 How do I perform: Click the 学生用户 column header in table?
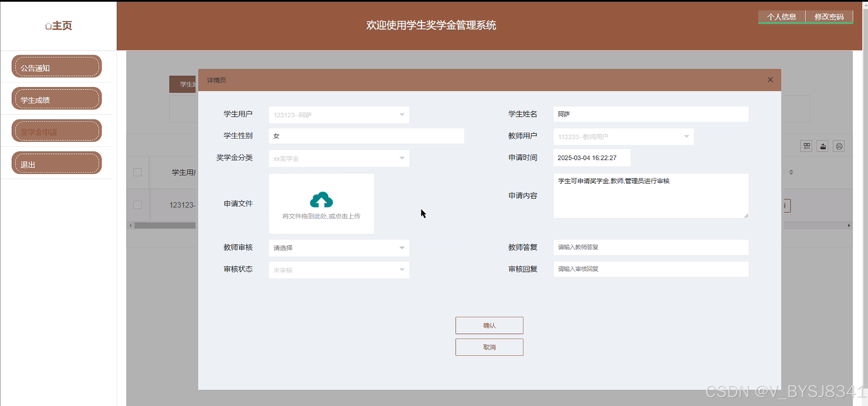pyautogui.click(x=184, y=172)
